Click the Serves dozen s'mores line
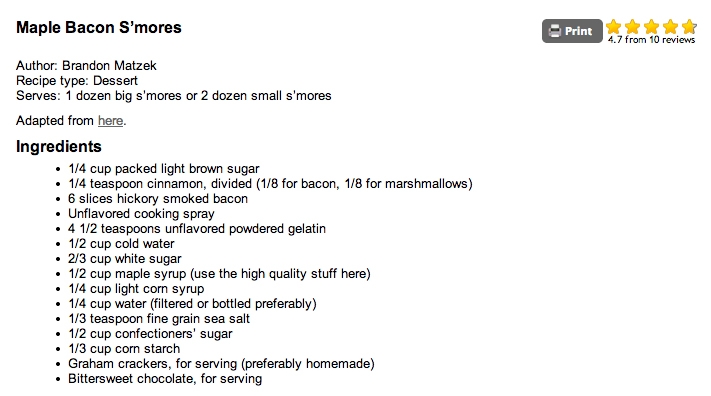 click(174, 96)
